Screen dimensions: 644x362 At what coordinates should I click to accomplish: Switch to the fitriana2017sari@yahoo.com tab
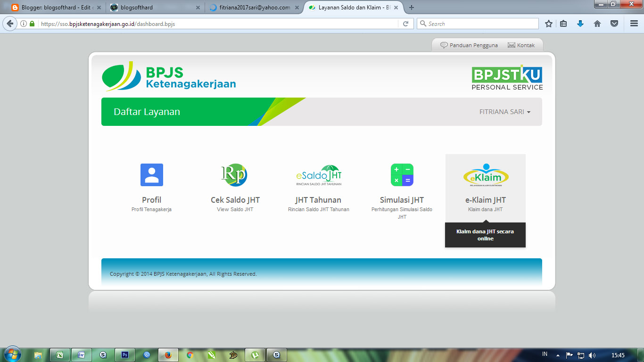pos(255,8)
